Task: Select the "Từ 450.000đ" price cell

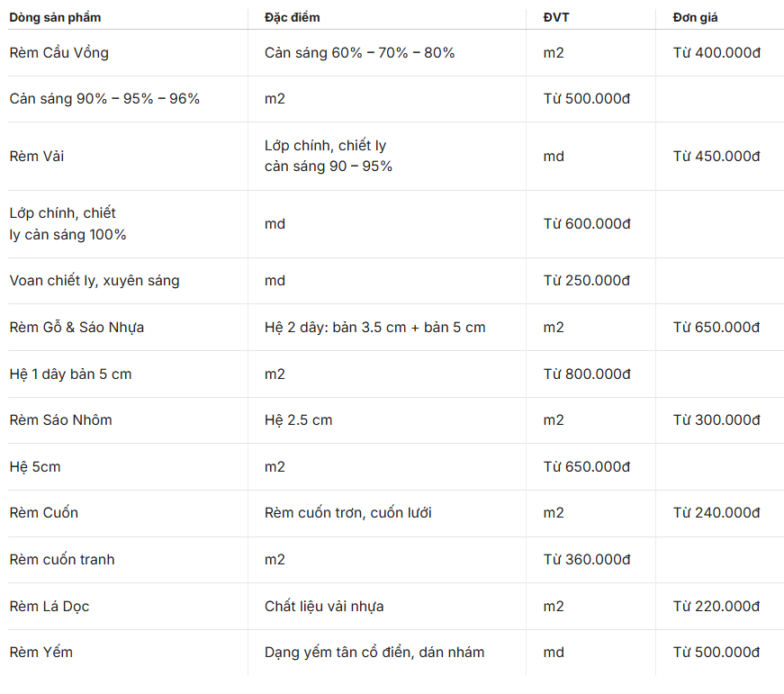Action: point(716,157)
